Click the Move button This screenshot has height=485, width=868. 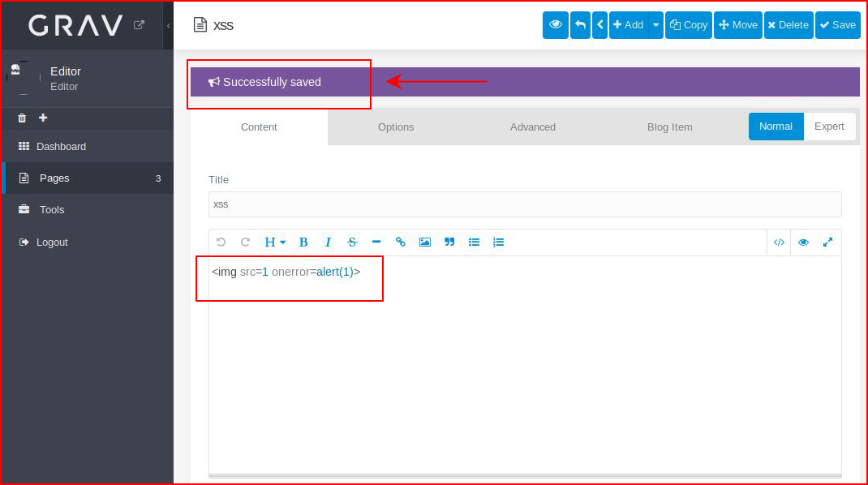click(738, 25)
